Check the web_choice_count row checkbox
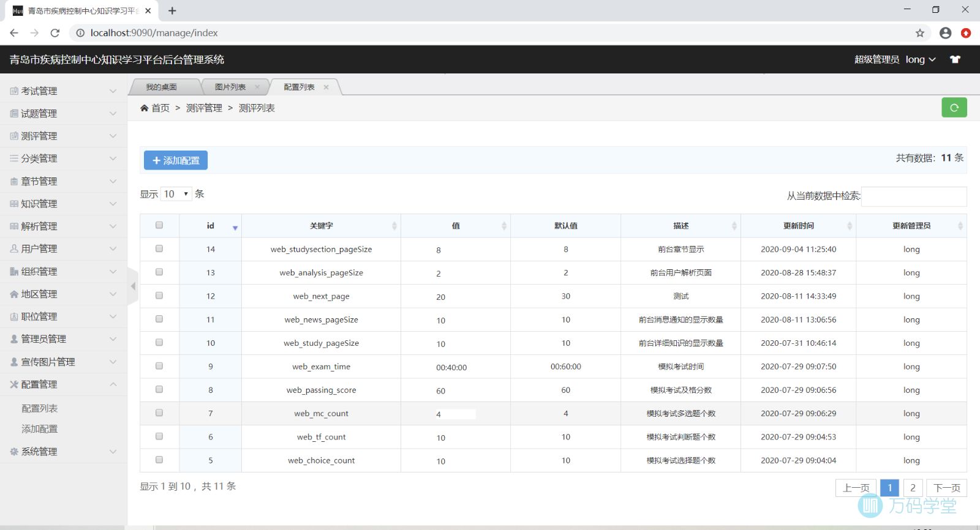The height and width of the screenshot is (530, 980). pos(159,460)
